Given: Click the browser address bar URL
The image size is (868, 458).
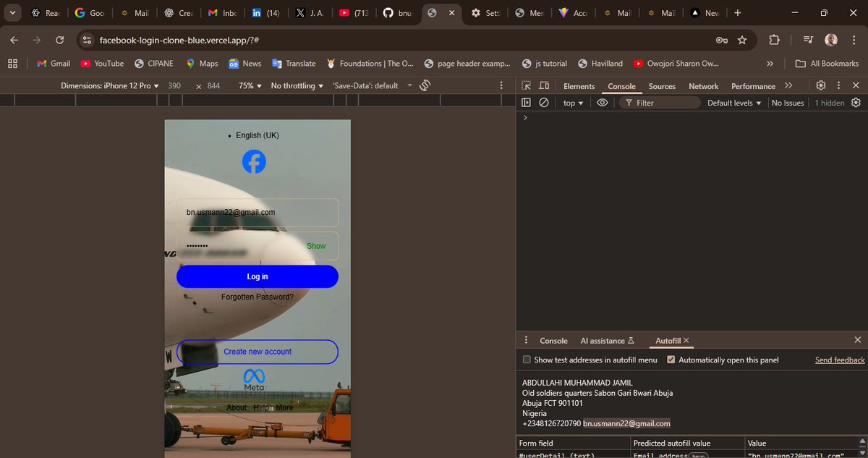Looking at the screenshot, I should tap(180, 41).
